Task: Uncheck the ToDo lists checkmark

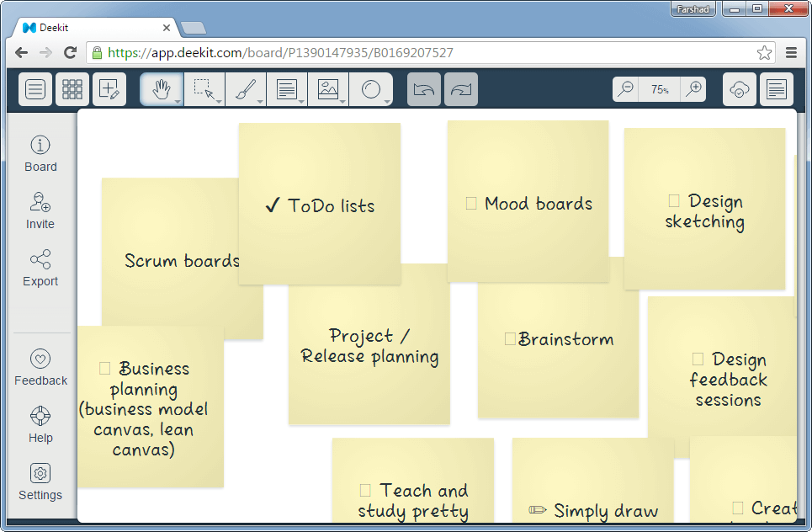Action: (x=272, y=203)
